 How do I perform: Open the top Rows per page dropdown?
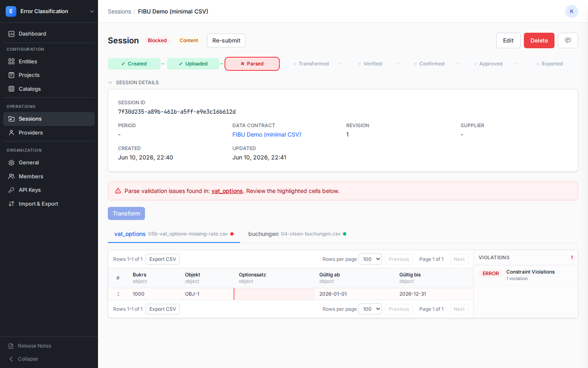coord(370,259)
